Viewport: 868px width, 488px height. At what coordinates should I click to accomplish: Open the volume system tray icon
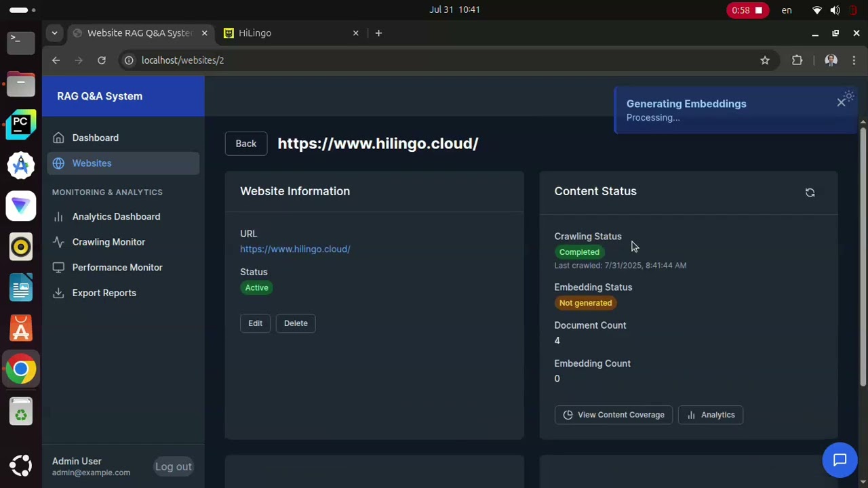835,10
